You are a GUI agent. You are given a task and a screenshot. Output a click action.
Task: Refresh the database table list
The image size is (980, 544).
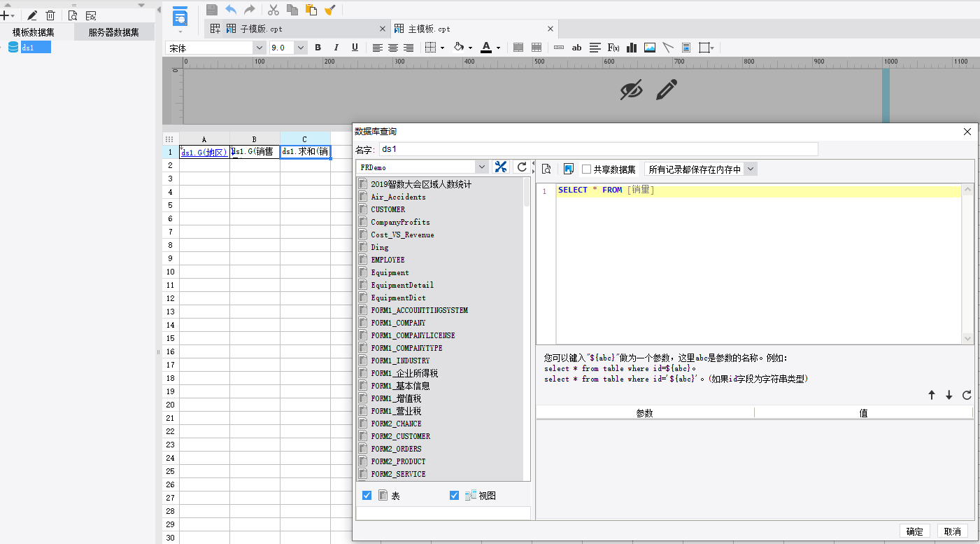[x=521, y=167]
